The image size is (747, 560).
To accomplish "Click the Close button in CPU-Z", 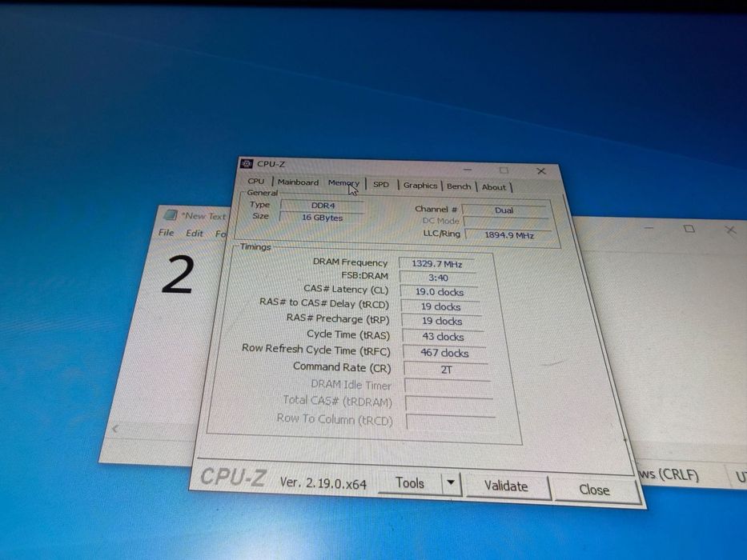I will click(x=594, y=490).
